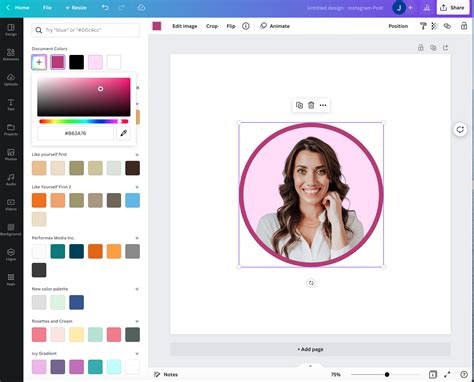
Task: Open the Audio sidebar panel
Action: pos(11,180)
